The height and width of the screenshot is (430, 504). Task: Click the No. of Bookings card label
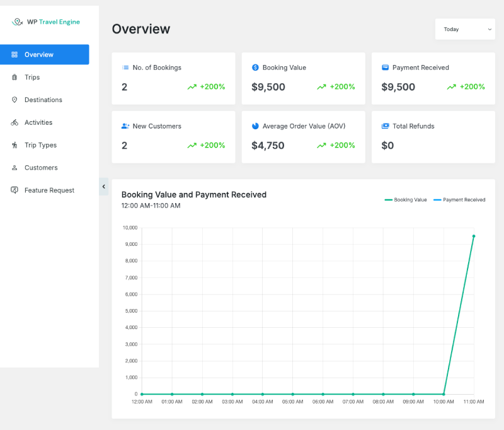pyautogui.click(x=157, y=67)
